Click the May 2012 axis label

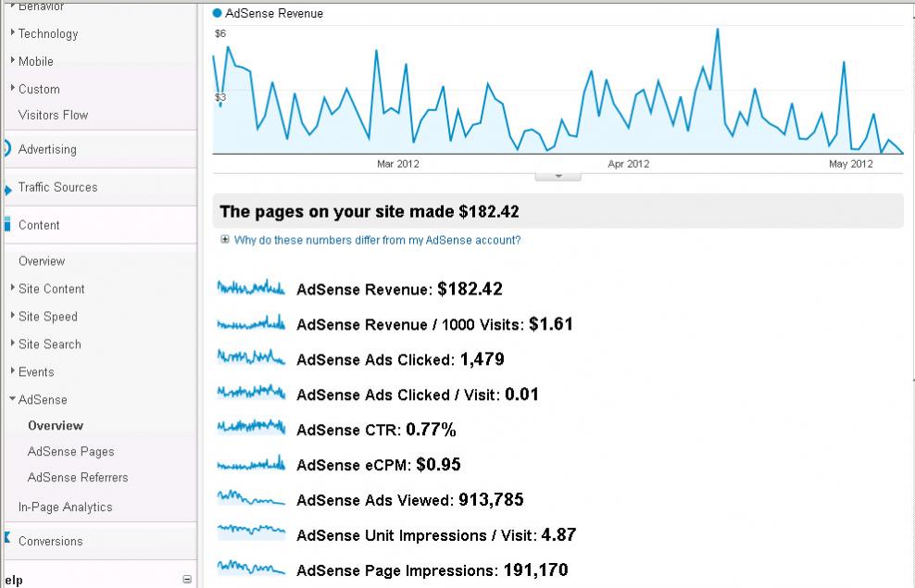(x=851, y=164)
